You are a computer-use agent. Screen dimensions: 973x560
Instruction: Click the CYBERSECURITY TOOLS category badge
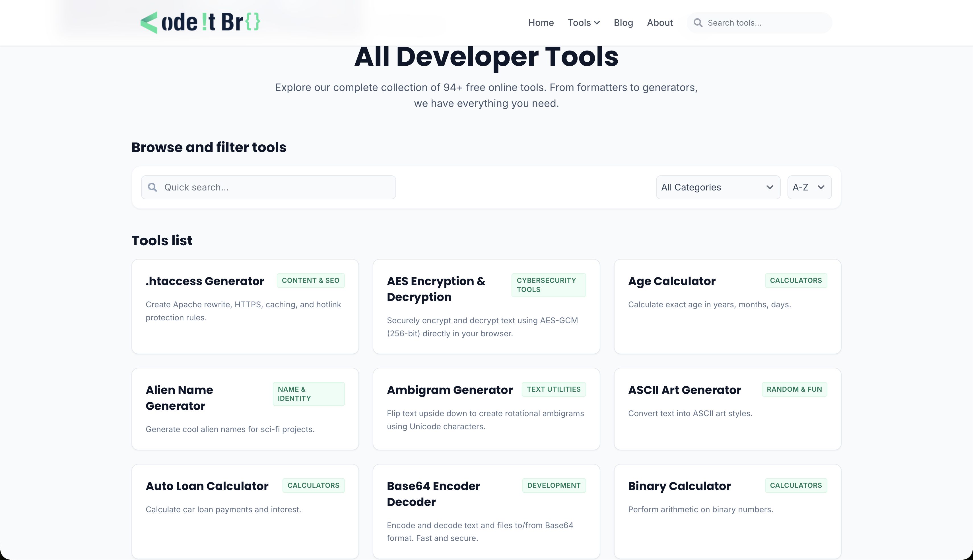click(549, 285)
